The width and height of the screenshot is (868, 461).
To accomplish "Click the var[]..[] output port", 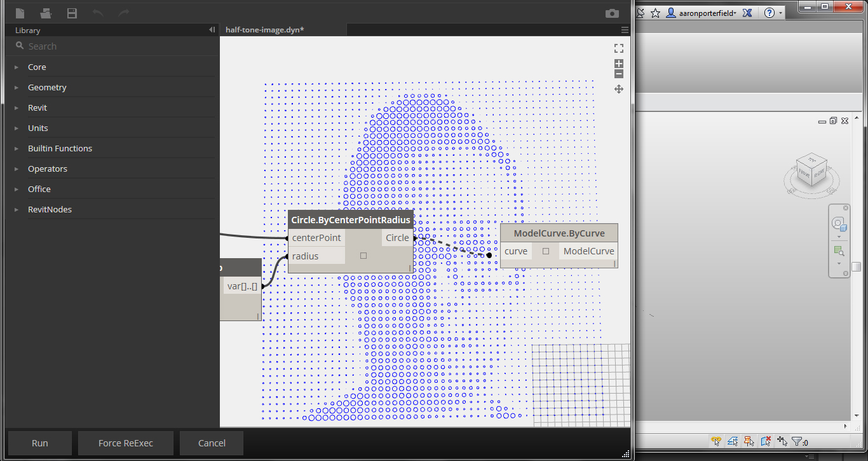I will point(242,286).
